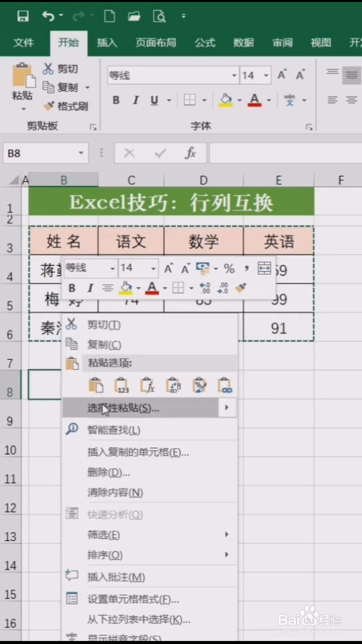Choose 复制(C) from the context menu
Image resolution: width=362 pixels, height=644 pixels.
[149, 345]
